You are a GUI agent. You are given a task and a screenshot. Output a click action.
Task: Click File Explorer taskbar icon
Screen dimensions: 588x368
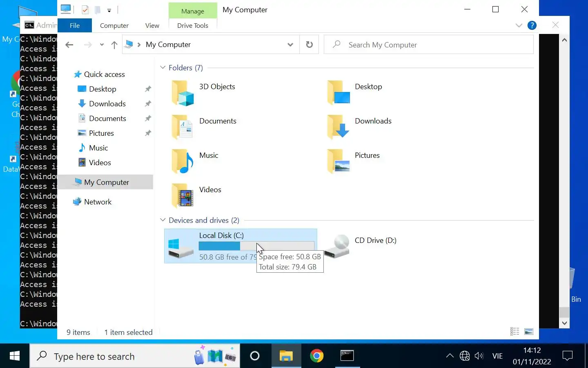(x=286, y=356)
